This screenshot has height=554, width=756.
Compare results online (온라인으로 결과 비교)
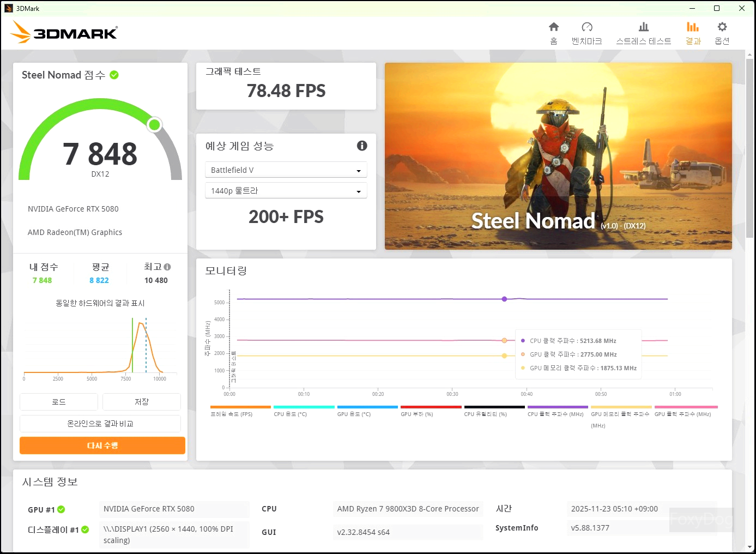(x=100, y=424)
